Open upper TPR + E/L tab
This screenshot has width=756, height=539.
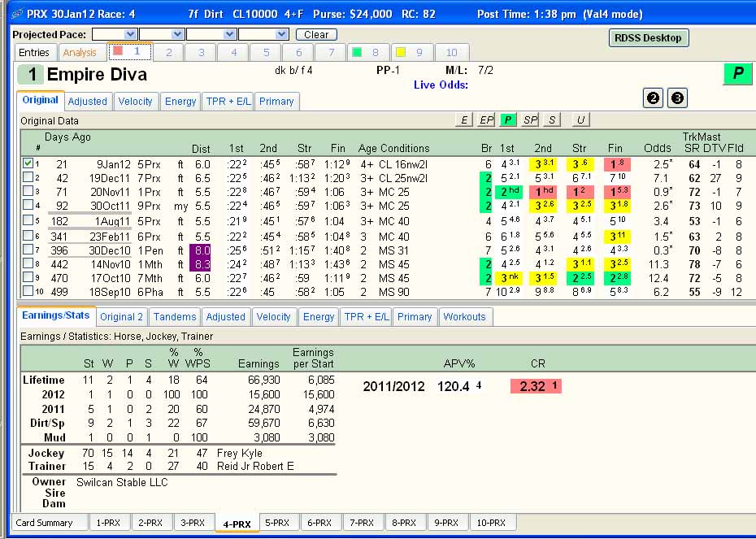[x=228, y=102]
